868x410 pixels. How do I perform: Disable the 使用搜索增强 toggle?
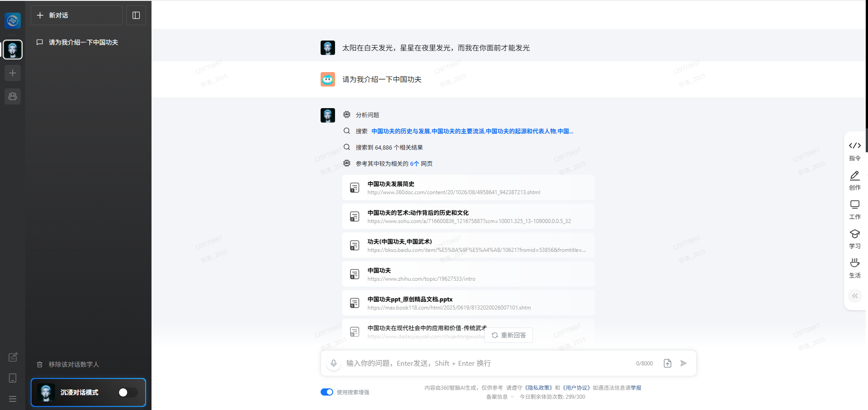click(326, 392)
